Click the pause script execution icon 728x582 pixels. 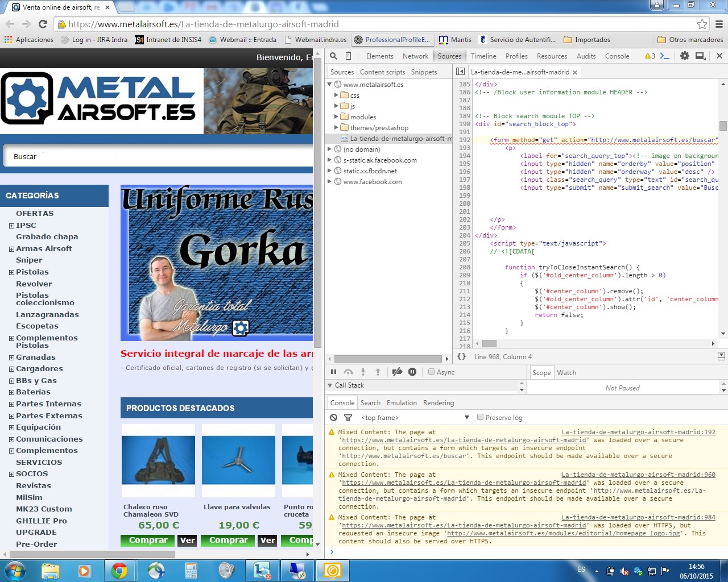click(x=333, y=372)
